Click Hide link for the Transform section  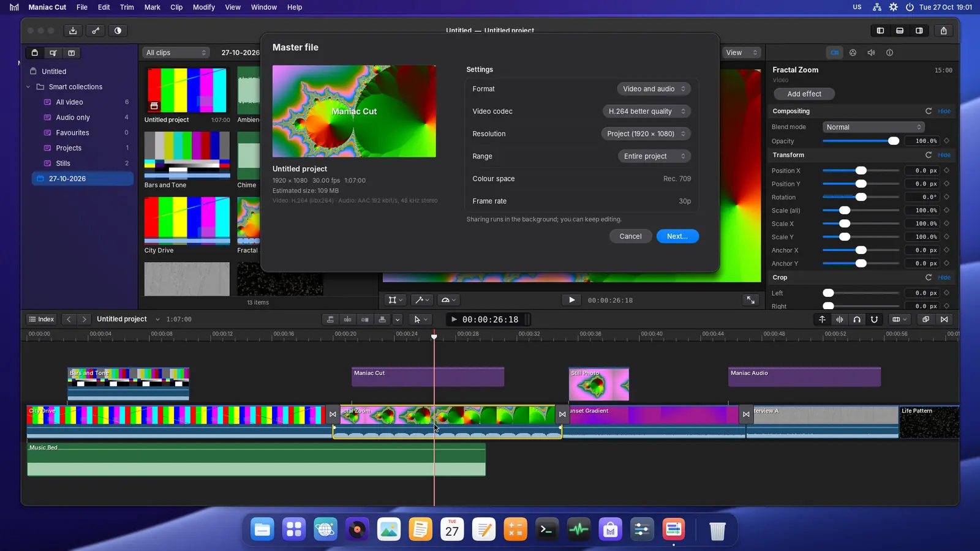coord(944,156)
